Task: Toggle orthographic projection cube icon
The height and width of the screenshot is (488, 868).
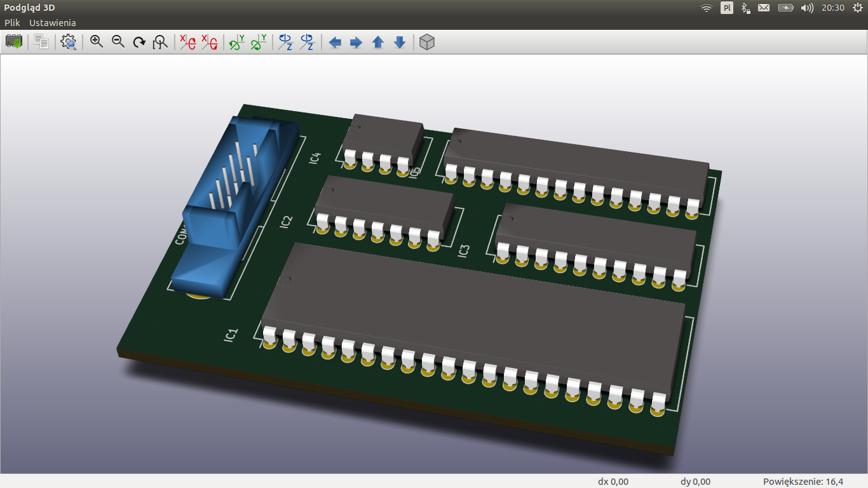Action: point(428,43)
